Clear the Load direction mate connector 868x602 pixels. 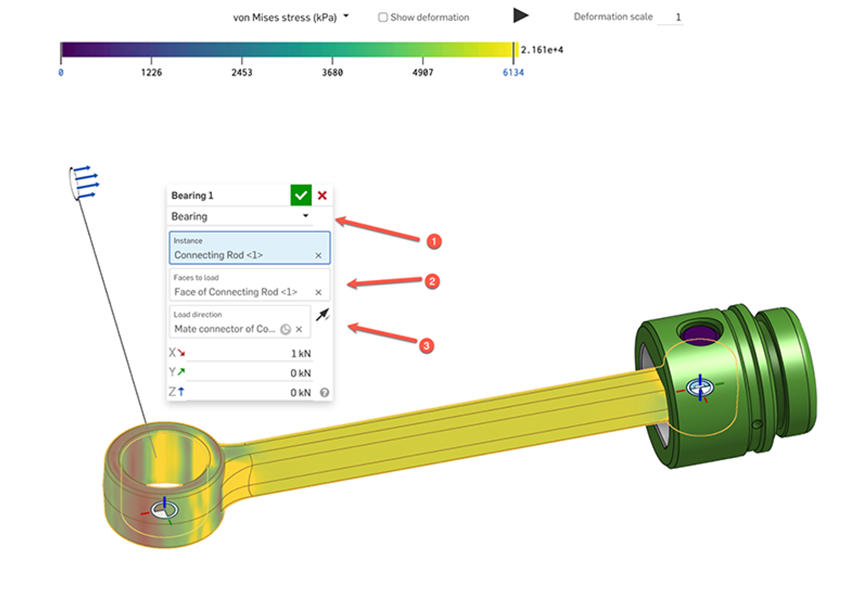click(x=298, y=329)
